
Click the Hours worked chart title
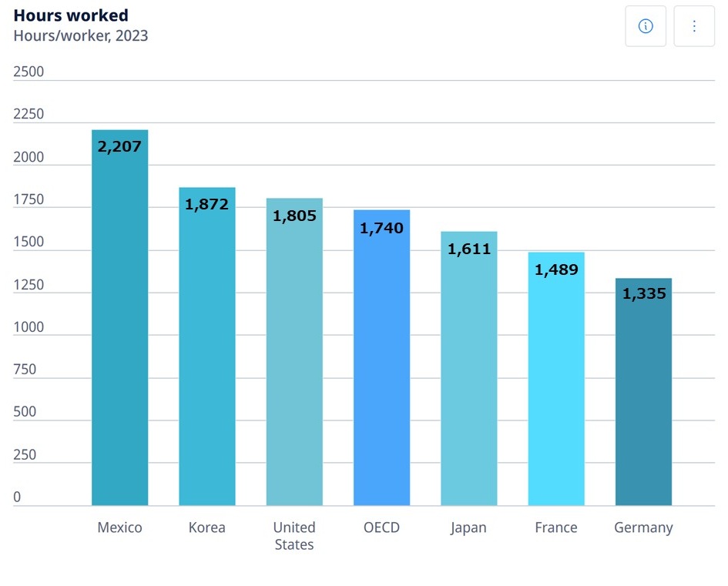[71, 15]
